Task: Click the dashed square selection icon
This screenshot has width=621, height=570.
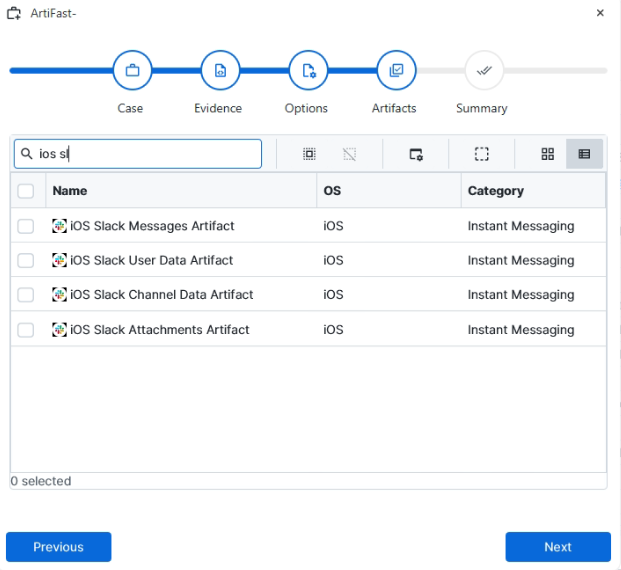Action: point(482,154)
